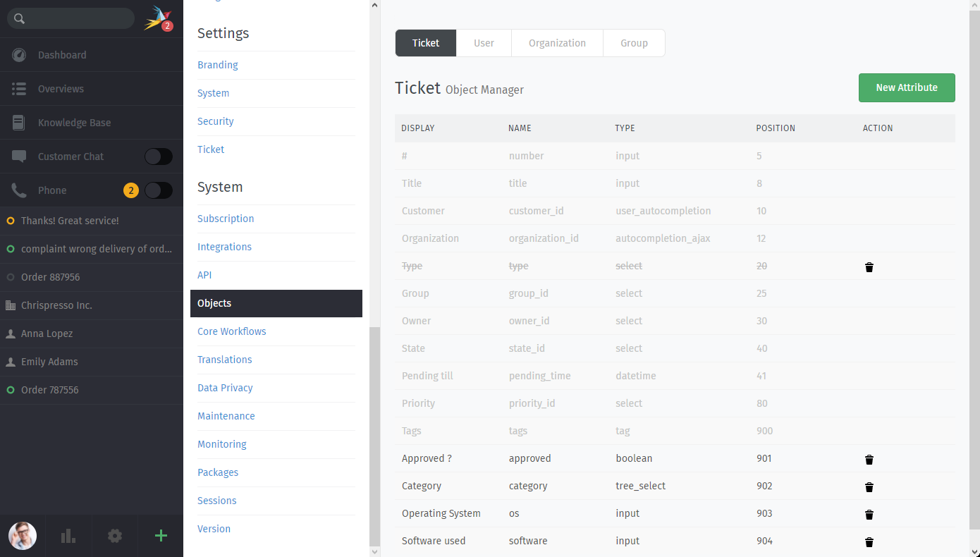980x557 pixels.
Task: Open the Translations link
Action: click(x=225, y=360)
